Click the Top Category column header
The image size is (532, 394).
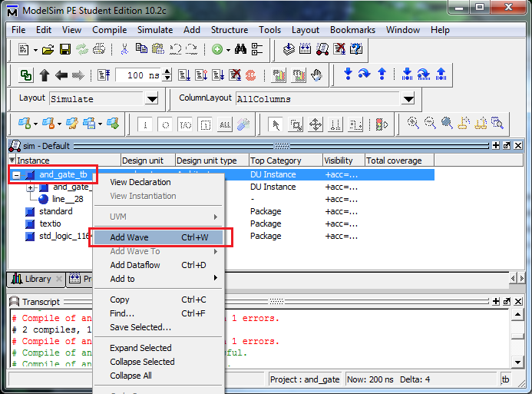(x=286, y=161)
